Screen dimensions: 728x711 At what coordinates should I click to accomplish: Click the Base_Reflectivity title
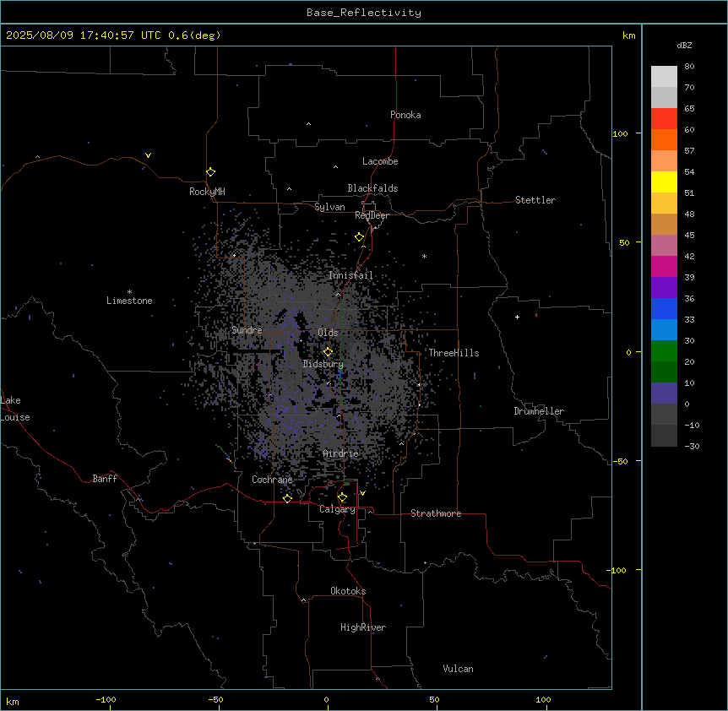[364, 13]
